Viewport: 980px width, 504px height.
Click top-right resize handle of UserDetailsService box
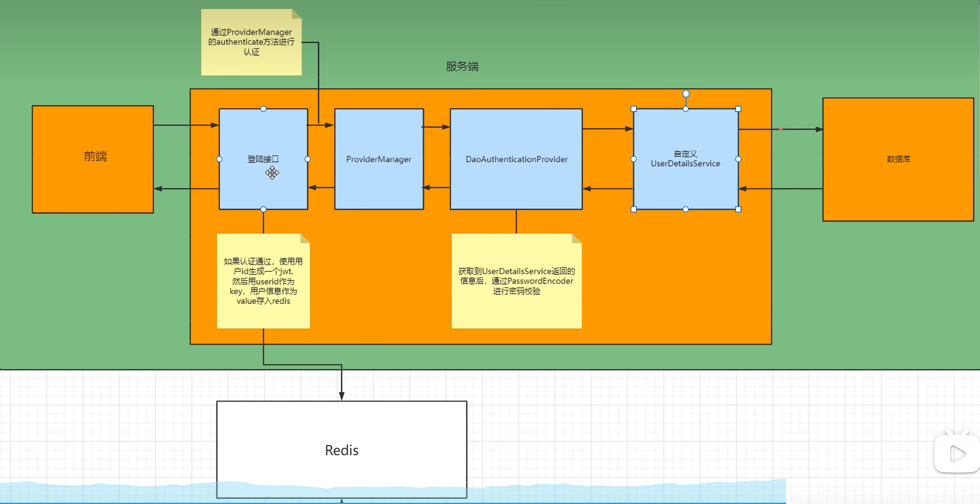click(x=738, y=109)
